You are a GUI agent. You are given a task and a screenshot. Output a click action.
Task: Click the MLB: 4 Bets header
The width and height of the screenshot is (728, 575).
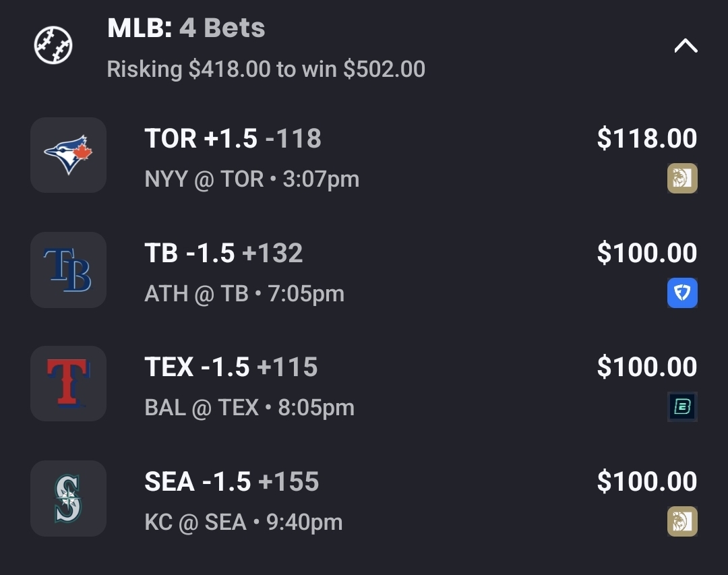(186, 28)
